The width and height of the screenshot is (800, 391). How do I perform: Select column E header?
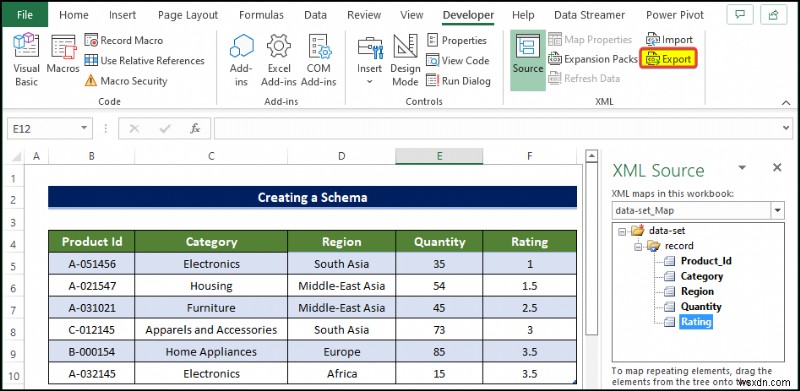(x=439, y=156)
